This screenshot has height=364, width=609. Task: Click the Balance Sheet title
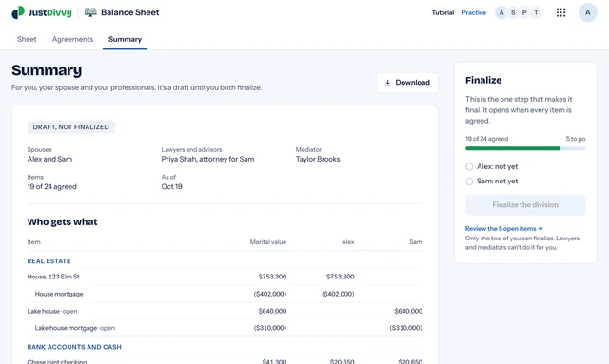tap(129, 12)
